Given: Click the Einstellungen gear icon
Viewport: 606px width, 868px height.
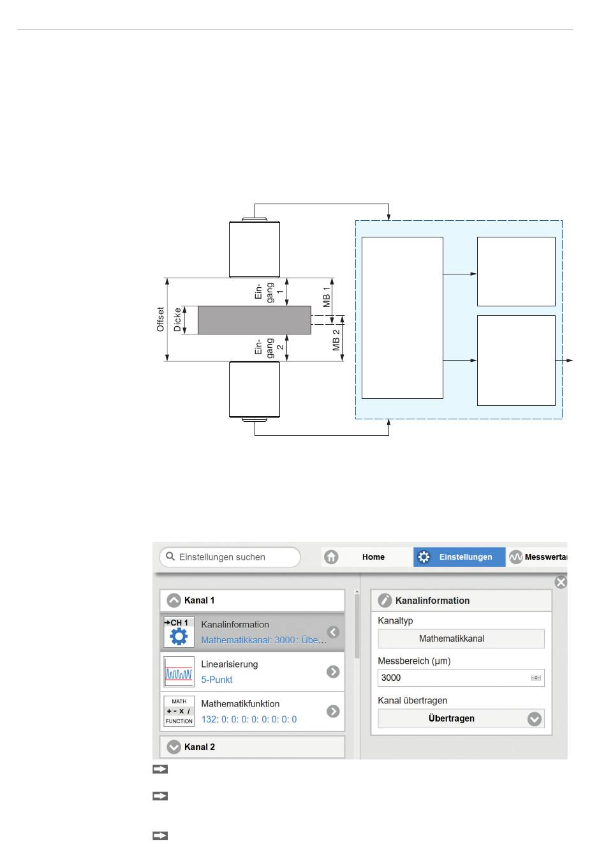Looking at the screenshot, I should [424, 557].
